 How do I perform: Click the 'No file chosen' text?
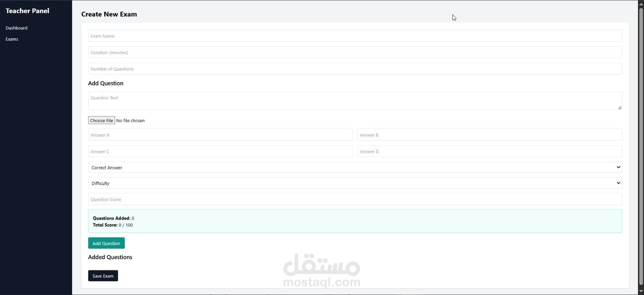(x=130, y=120)
